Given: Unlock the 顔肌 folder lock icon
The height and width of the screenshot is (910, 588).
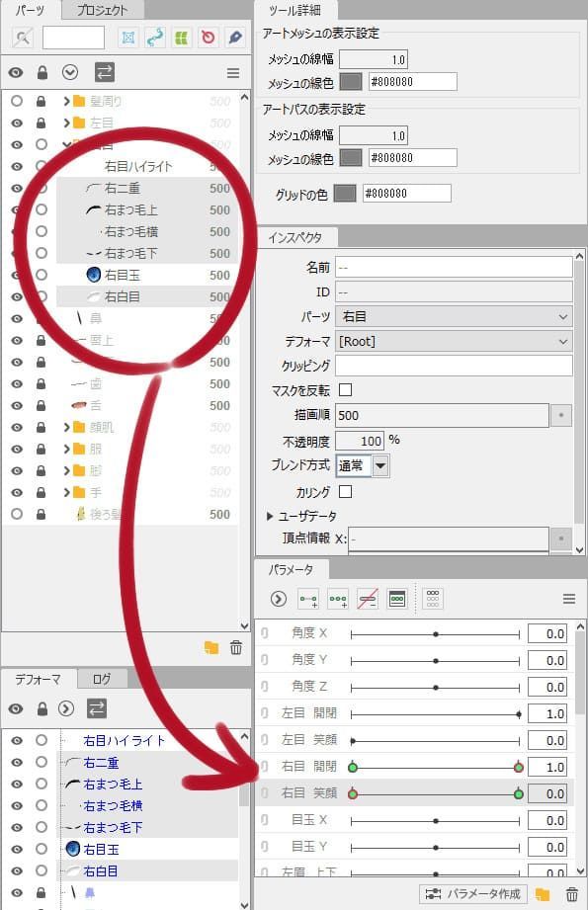Looking at the screenshot, I should (41, 427).
